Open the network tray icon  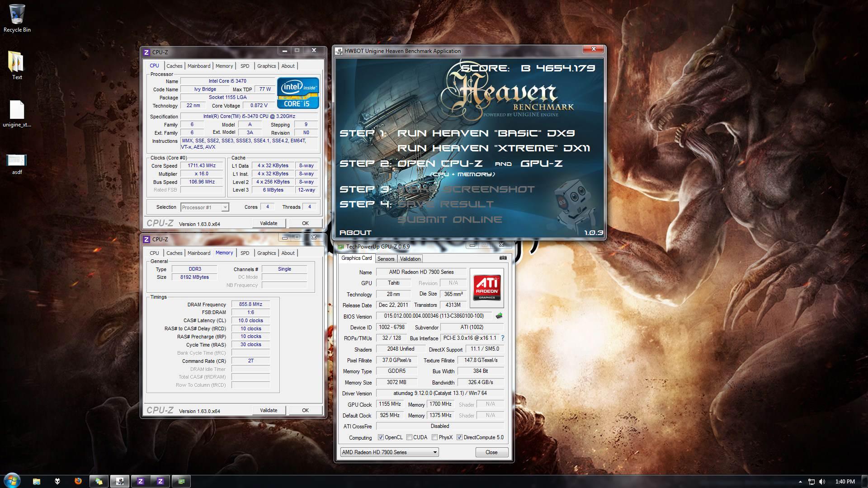click(811, 482)
